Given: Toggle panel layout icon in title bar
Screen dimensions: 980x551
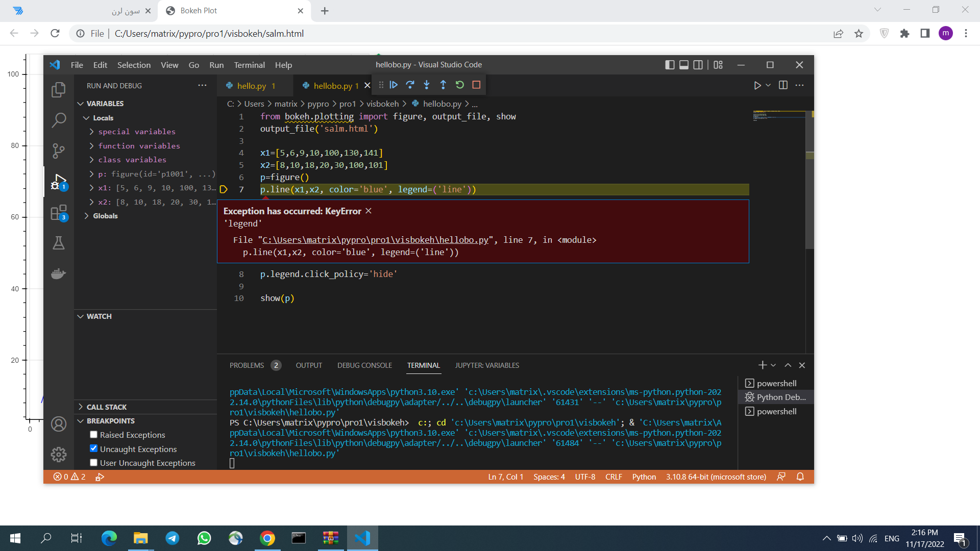Looking at the screenshot, I should 684,65.
